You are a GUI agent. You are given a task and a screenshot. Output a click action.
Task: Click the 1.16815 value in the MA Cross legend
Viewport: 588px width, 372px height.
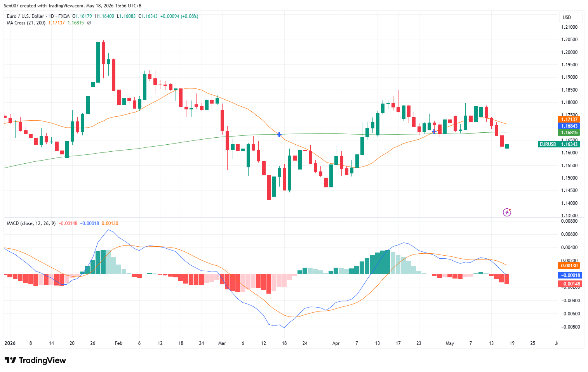[76, 23]
